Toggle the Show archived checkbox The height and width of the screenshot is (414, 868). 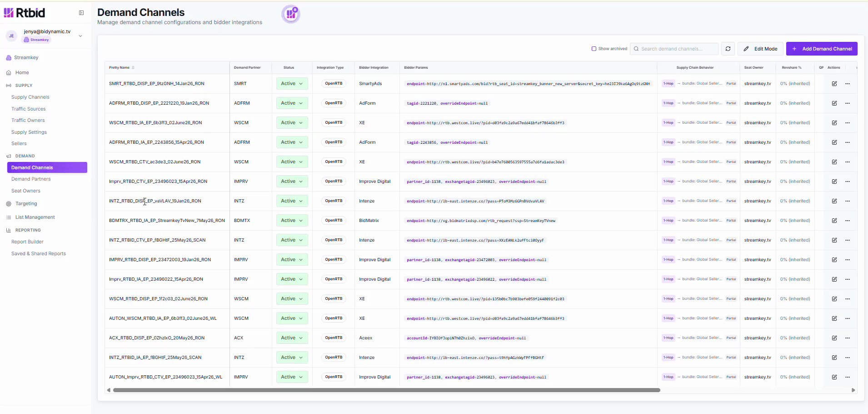(x=594, y=49)
